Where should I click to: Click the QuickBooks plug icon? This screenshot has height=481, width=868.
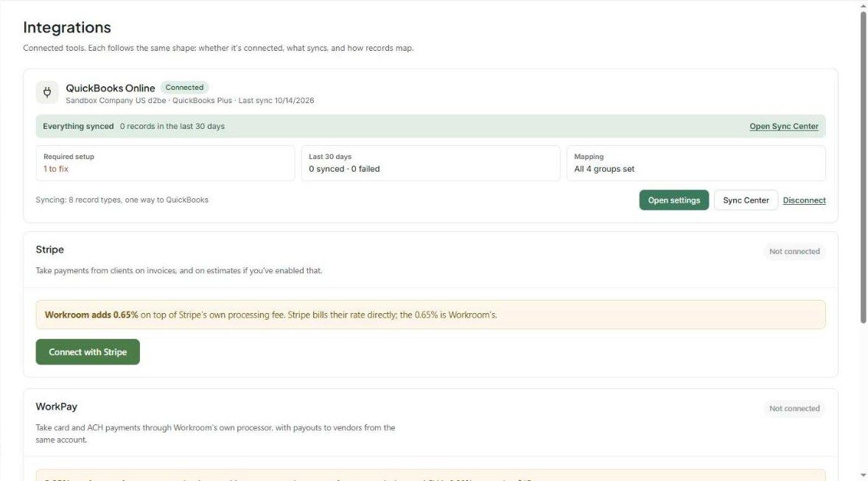(47, 92)
